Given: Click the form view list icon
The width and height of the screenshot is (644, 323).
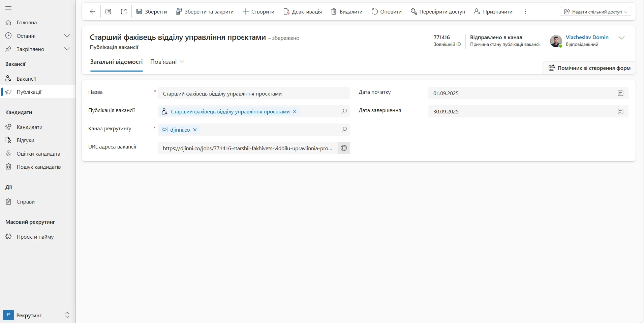Looking at the screenshot, I should point(108,11).
